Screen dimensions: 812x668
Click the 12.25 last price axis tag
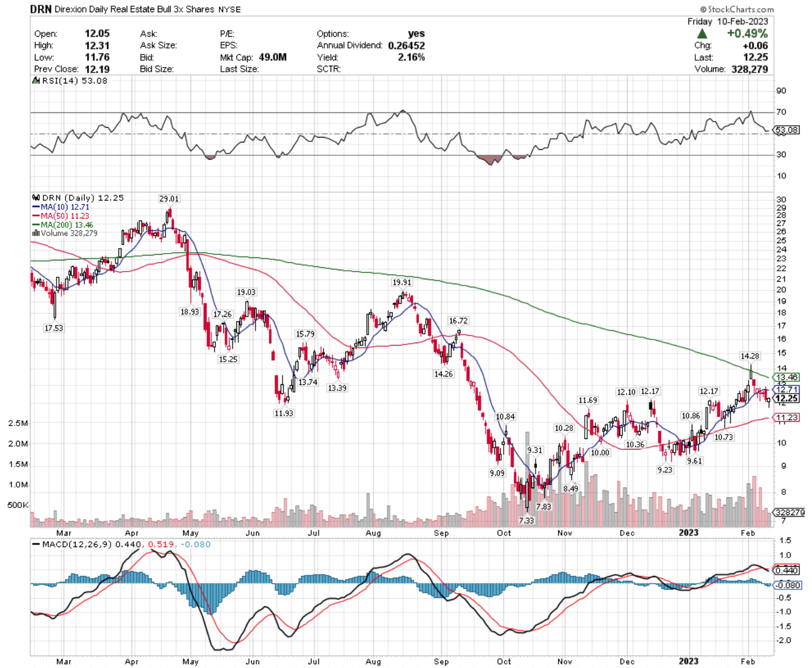pyautogui.click(x=787, y=398)
